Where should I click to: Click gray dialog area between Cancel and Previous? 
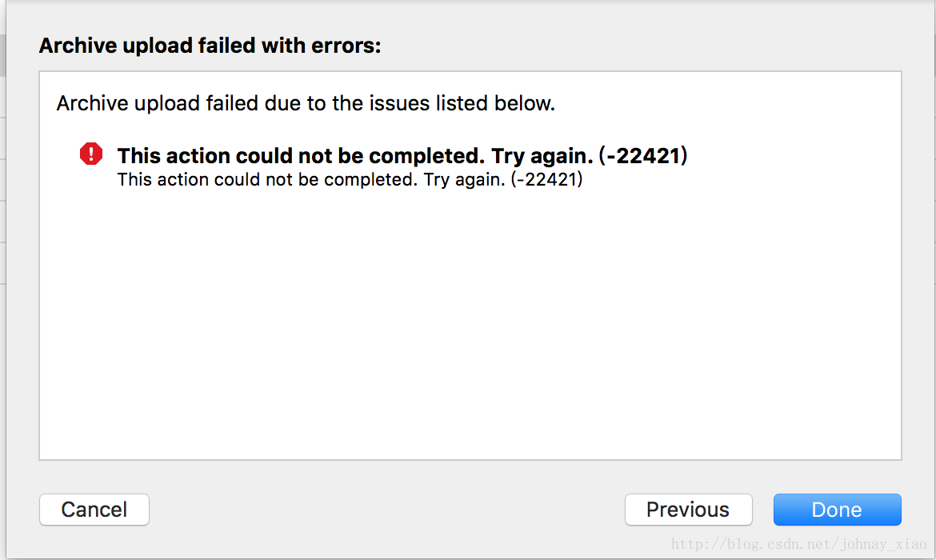click(x=387, y=510)
